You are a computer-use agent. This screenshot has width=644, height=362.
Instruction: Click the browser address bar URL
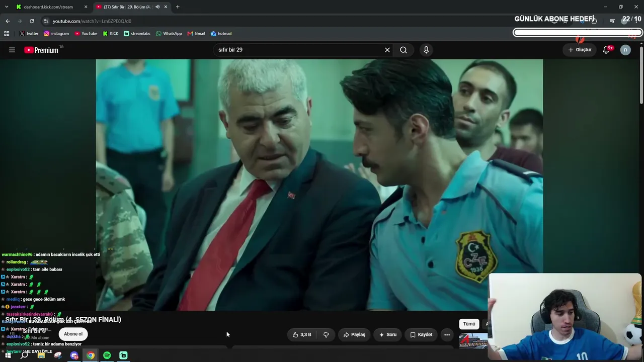[92, 21]
